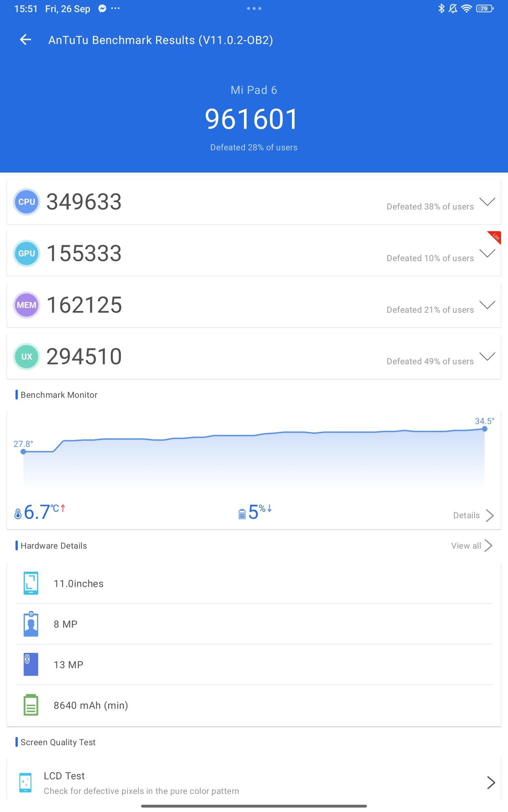Tap 'Defeated 28% of users' text

coord(254,148)
